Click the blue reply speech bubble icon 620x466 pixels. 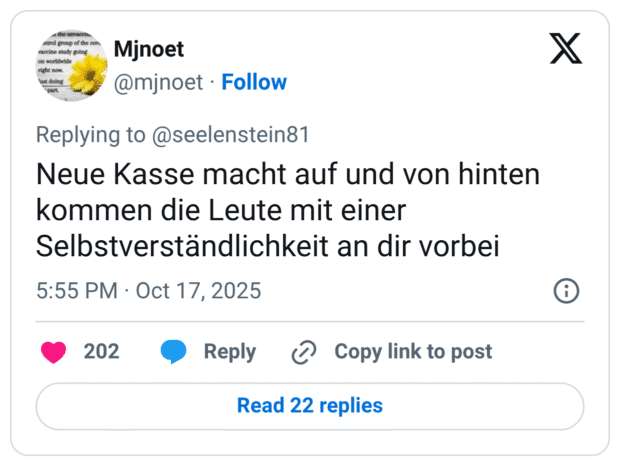(174, 352)
